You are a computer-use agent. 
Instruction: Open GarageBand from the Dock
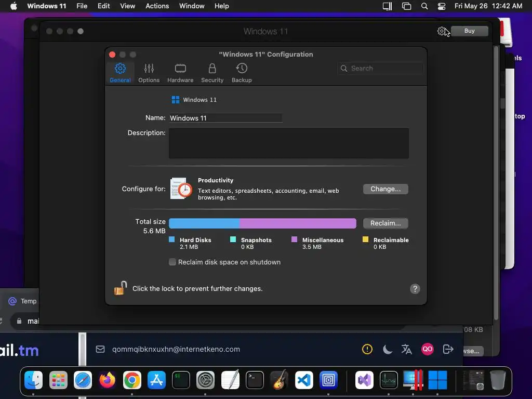click(279, 380)
